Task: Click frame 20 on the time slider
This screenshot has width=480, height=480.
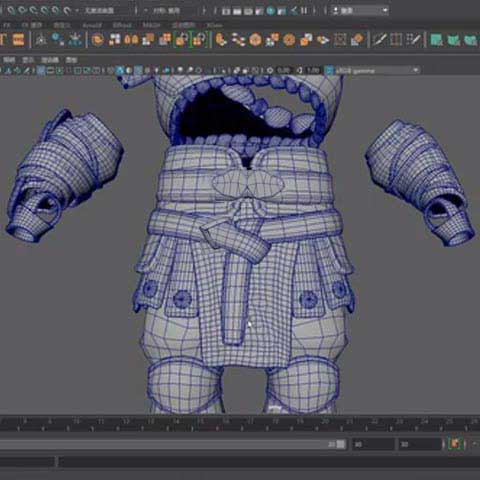Action: pos(325,422)
